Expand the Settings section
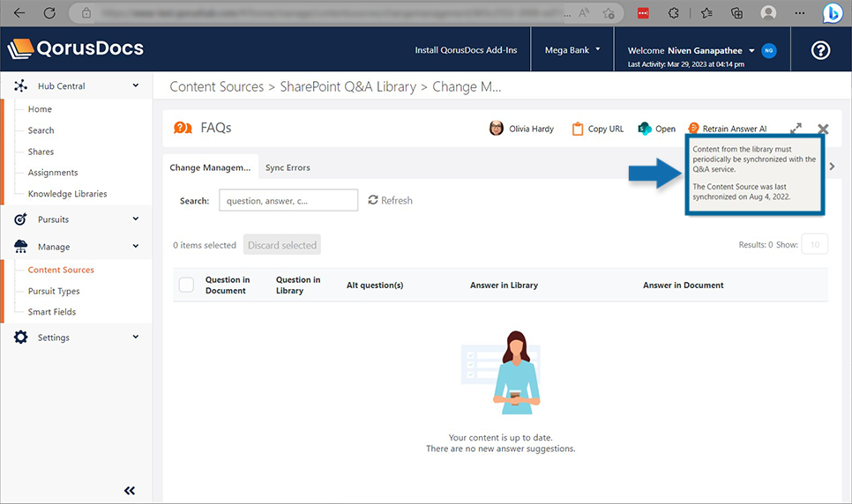 coord(135,337)
